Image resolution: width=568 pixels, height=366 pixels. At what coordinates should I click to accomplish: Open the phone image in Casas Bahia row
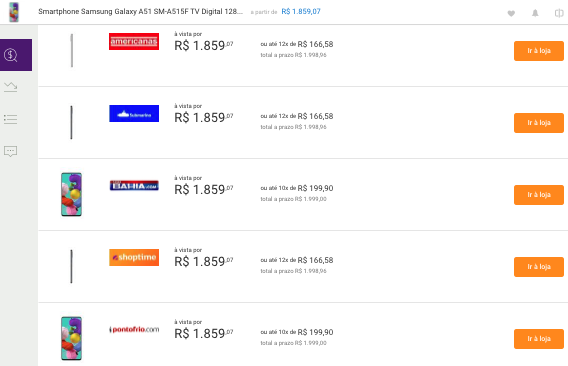point(71,194)
